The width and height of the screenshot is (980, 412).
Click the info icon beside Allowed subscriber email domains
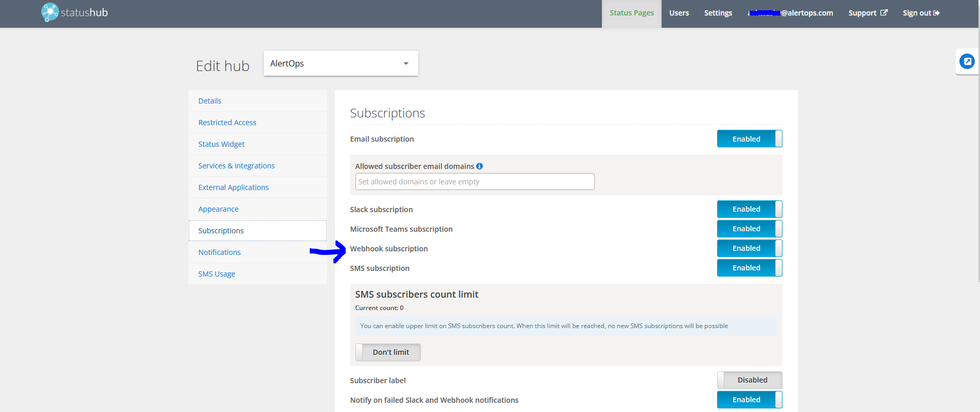(479, 166)
